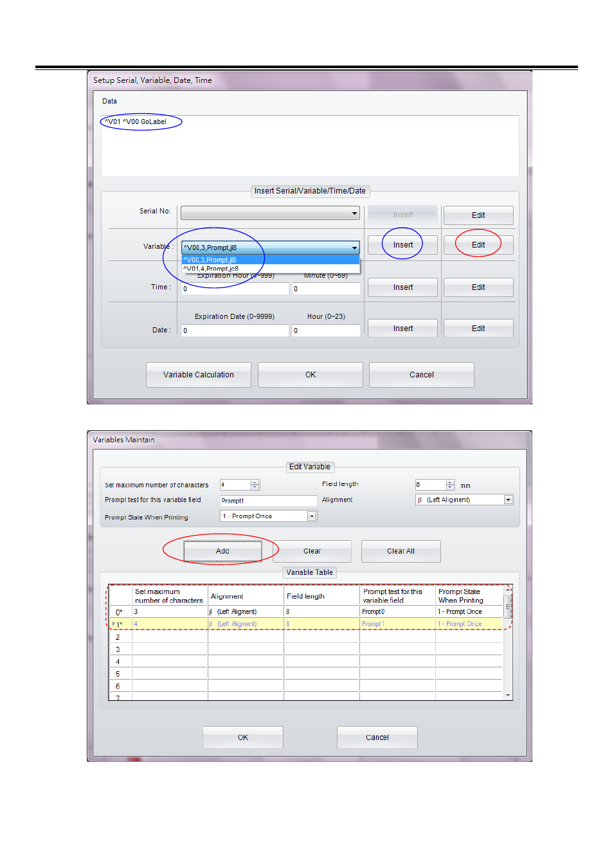Open Variable Calculation
Screen dimensions: 614x868
coord(199,375)
